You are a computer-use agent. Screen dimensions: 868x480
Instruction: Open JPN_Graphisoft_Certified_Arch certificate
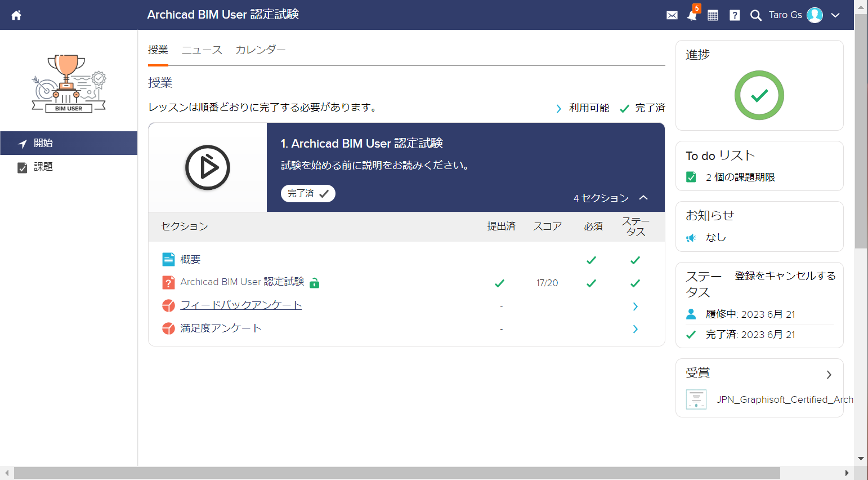(785, 399)
